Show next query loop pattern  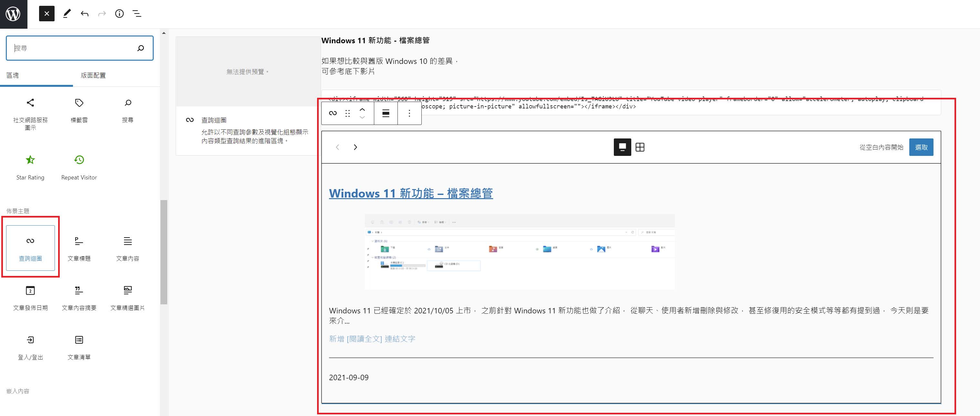355,147
